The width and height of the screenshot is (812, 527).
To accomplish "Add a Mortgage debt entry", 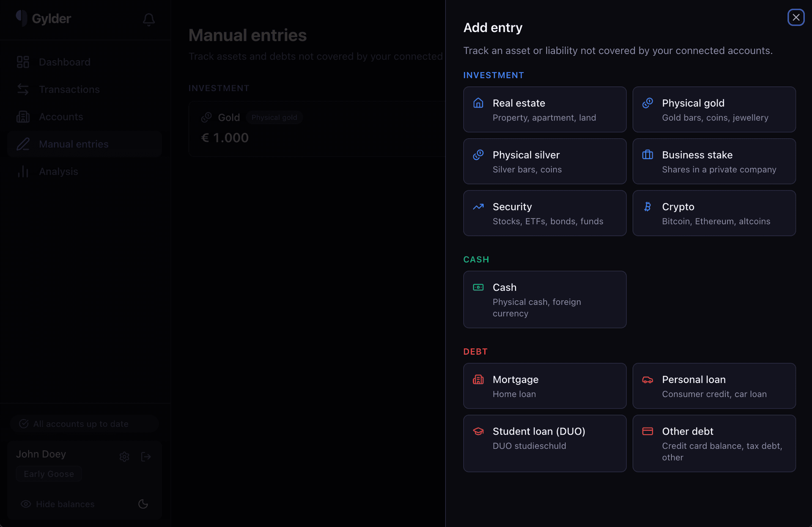I will [544, 386].
